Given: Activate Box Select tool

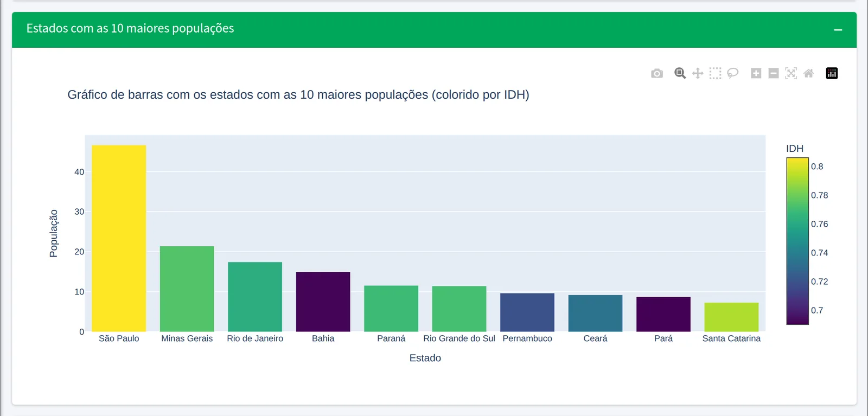Looking at the screenshot, I should tap(716, 73).
